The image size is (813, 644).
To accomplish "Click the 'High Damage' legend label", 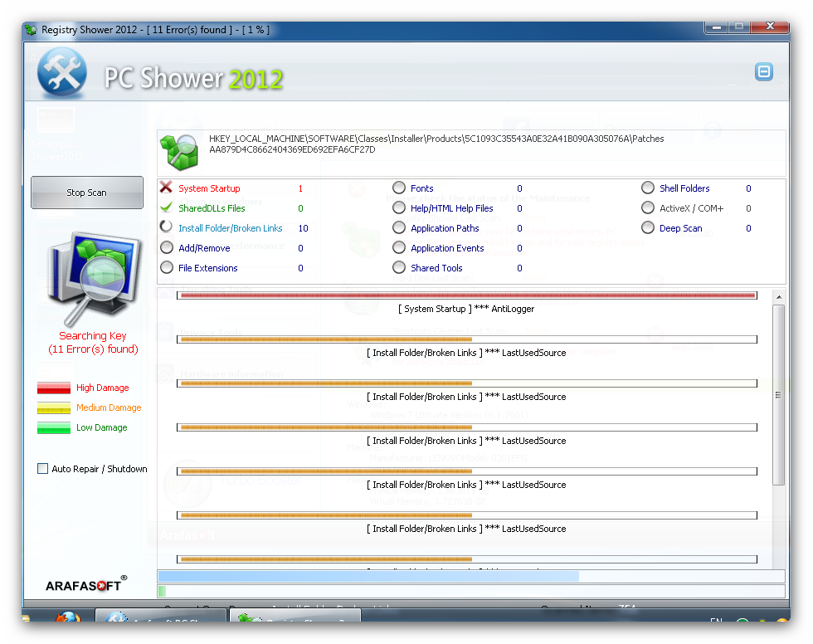I will (103, 388).
